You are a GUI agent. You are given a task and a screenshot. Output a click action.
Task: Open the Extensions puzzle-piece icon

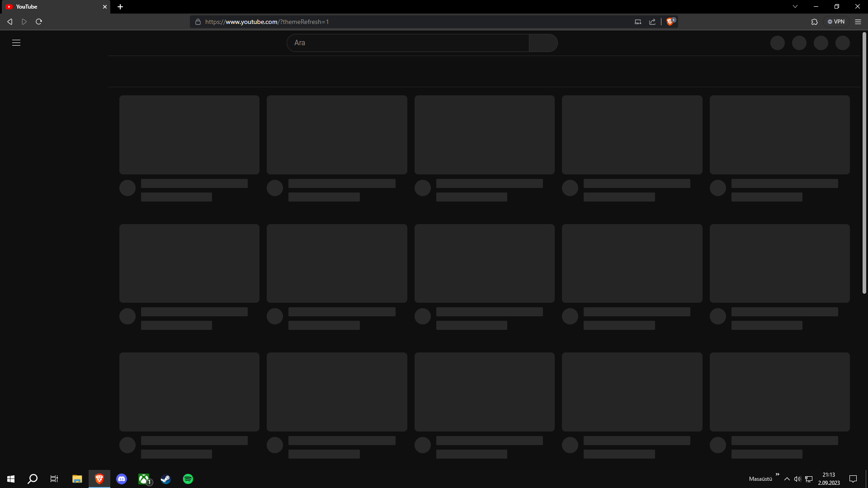point(815,22)
